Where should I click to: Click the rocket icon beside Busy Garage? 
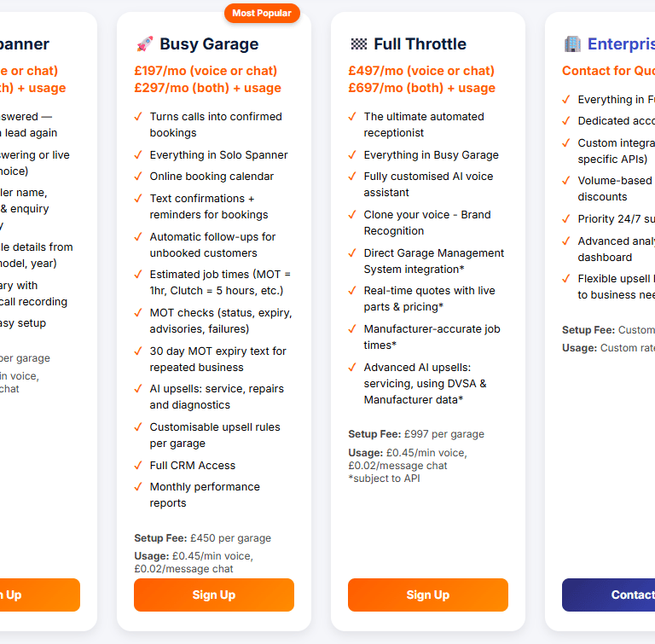pyautogui.click(x=145, y=44)
